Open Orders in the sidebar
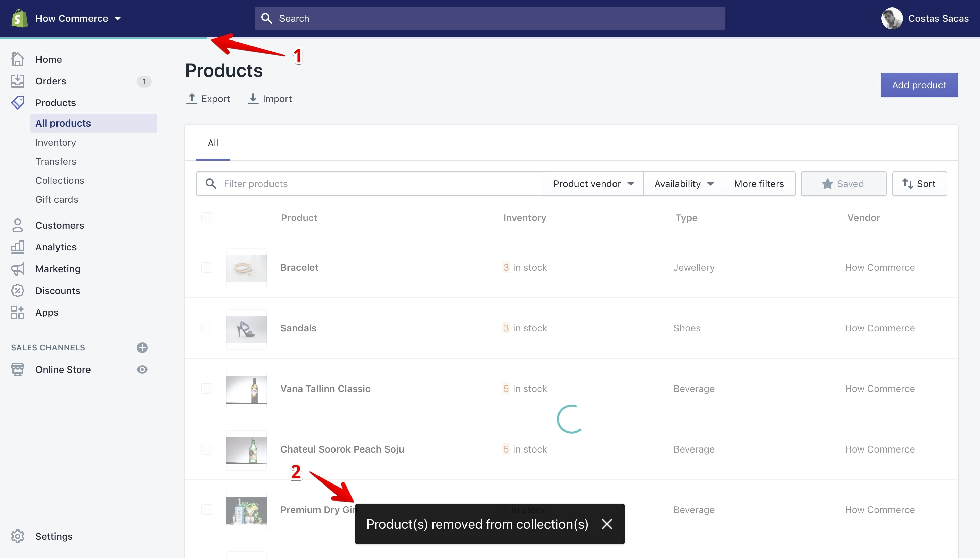980x558 pixels. click(x=51, y=81)
